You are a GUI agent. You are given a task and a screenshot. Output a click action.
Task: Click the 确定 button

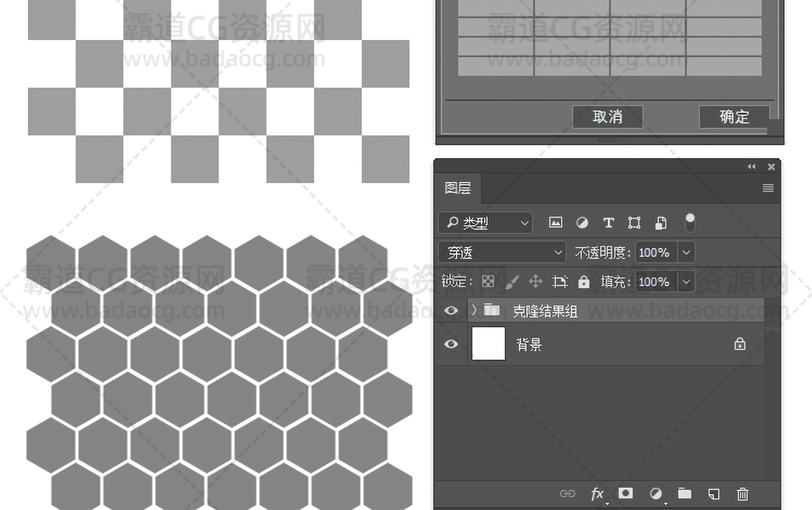point(734,117)
